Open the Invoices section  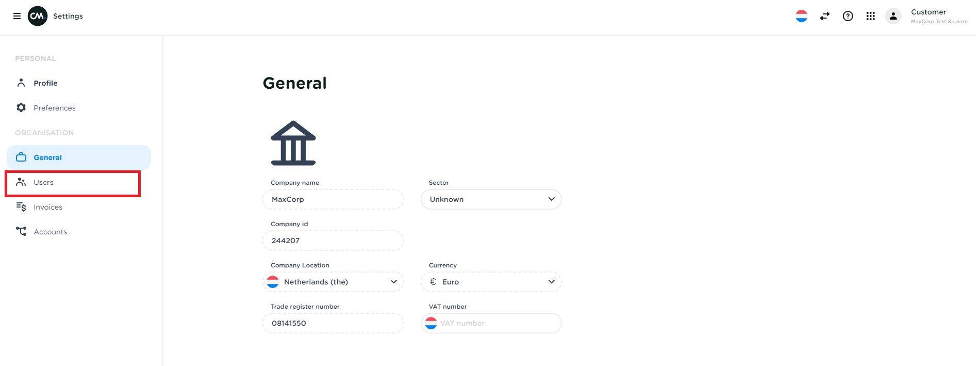(x=48, y=207)
